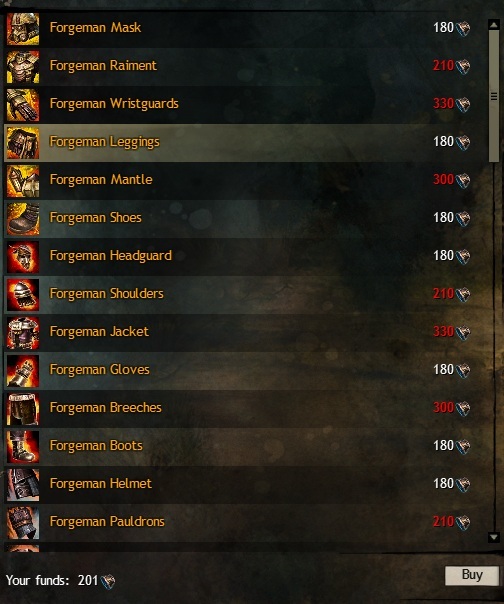Select the Forgeman Shoulders list entry
Image resolution: width=504 pixels, height=604 pixels.
pyautogui.click(x=246, y=295)
